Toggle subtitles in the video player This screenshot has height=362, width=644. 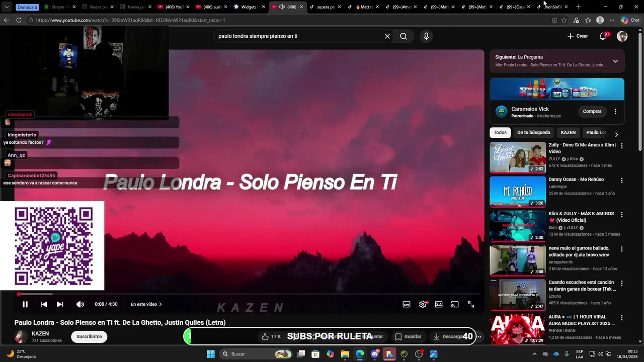[407, 304]
